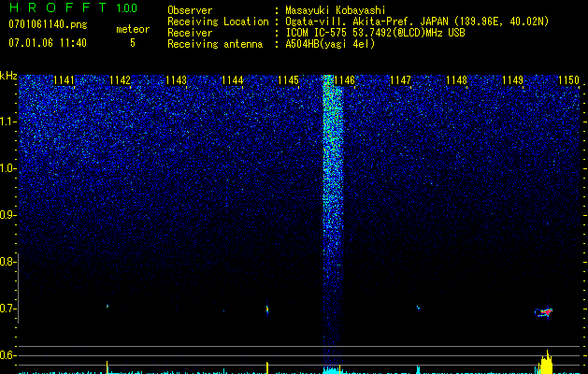Image resolution: width=588 pixels, height=374 pixels.
Task: Click time marker 1143
Action: tap(176, 79)
